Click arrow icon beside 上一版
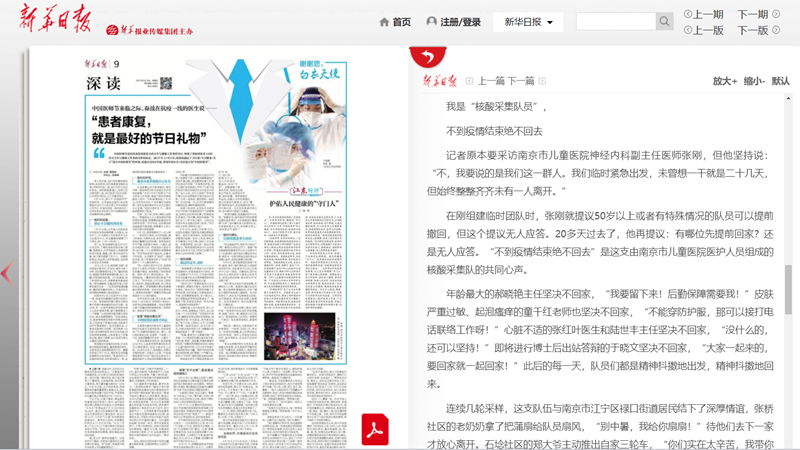 pos(688,30)
